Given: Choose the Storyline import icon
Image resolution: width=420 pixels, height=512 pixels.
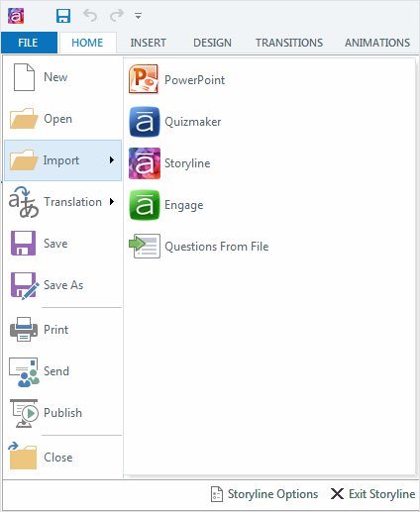Looking at the screenshot, I should tap(144, 163).
